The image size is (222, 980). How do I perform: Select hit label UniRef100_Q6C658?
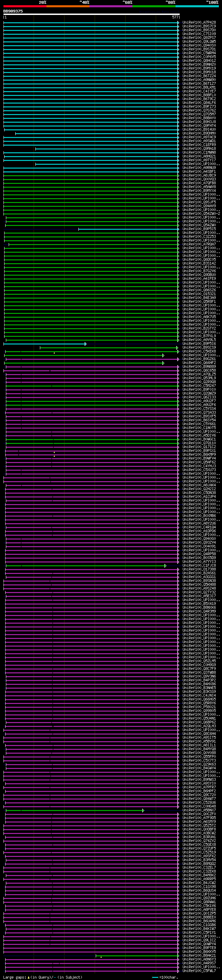pos(199,370)
